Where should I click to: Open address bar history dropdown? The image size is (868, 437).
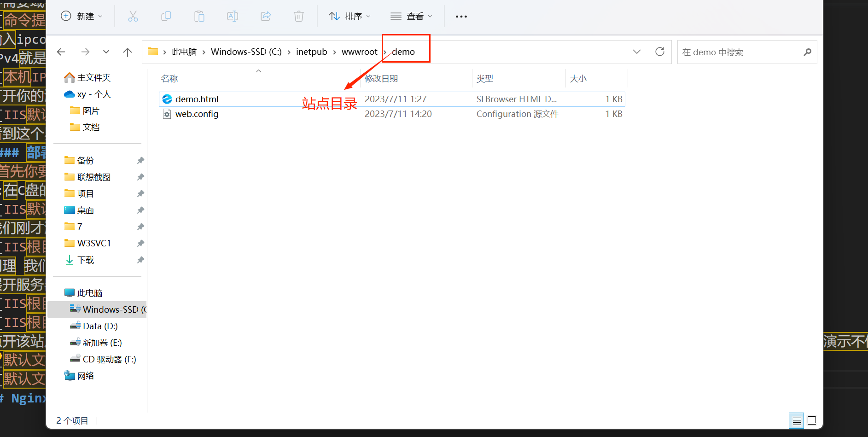click(636, 52)
